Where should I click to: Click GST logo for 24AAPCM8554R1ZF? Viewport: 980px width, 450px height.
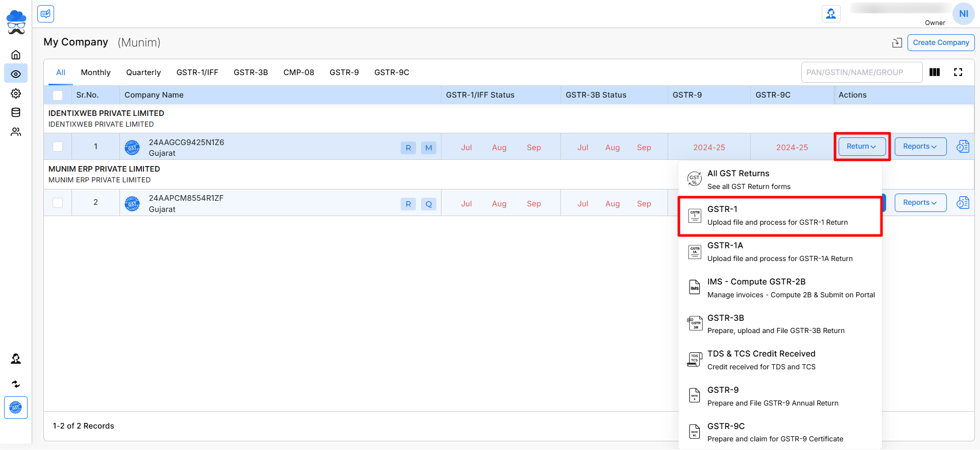pos(132,204)
